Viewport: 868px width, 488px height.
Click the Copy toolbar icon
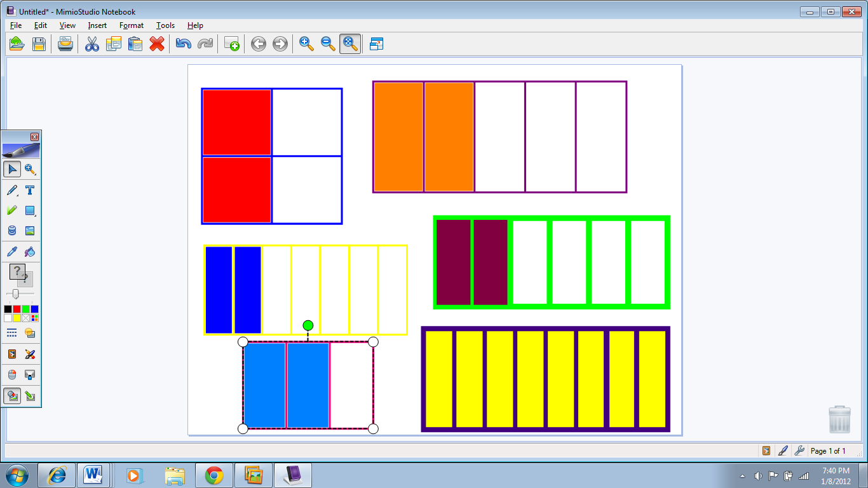114,44
